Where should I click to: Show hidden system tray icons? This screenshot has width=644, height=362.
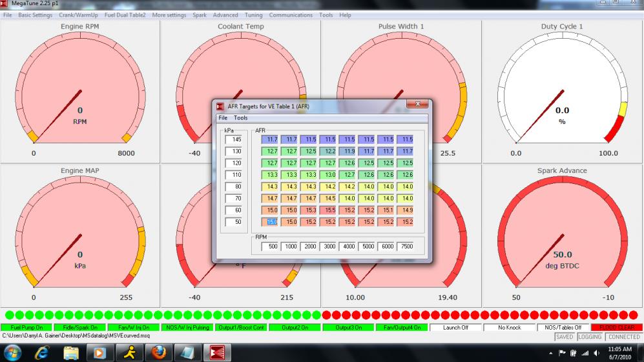click(x=550, y=354)
